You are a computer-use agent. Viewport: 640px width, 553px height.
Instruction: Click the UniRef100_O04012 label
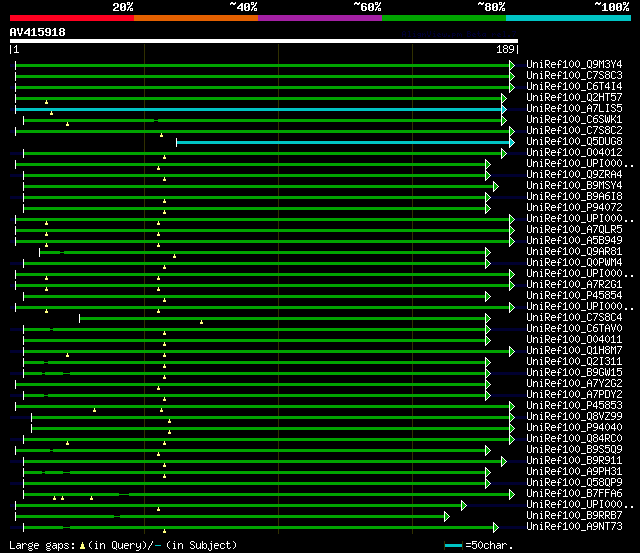(574, 153)
